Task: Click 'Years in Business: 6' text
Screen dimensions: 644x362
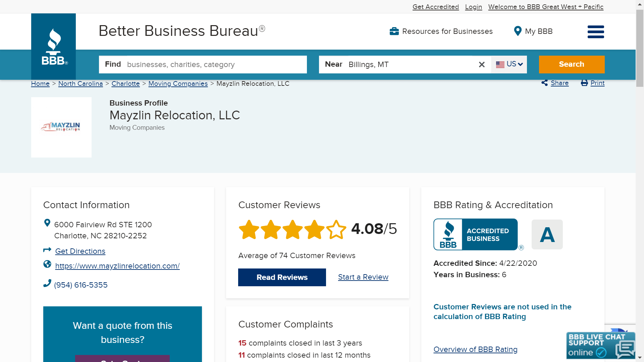Action: click(x=470, y=275)
